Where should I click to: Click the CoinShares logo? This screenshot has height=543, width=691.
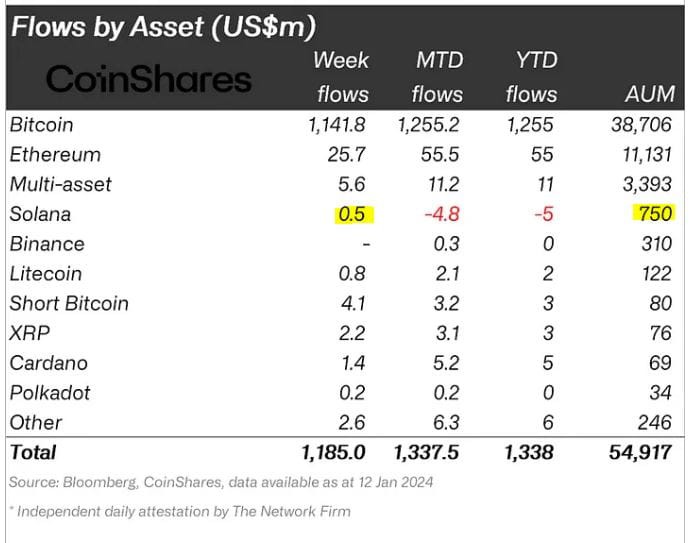149,79
